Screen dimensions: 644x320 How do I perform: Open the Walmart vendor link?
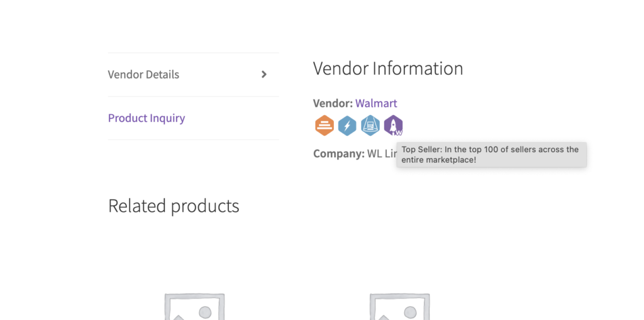376,103
